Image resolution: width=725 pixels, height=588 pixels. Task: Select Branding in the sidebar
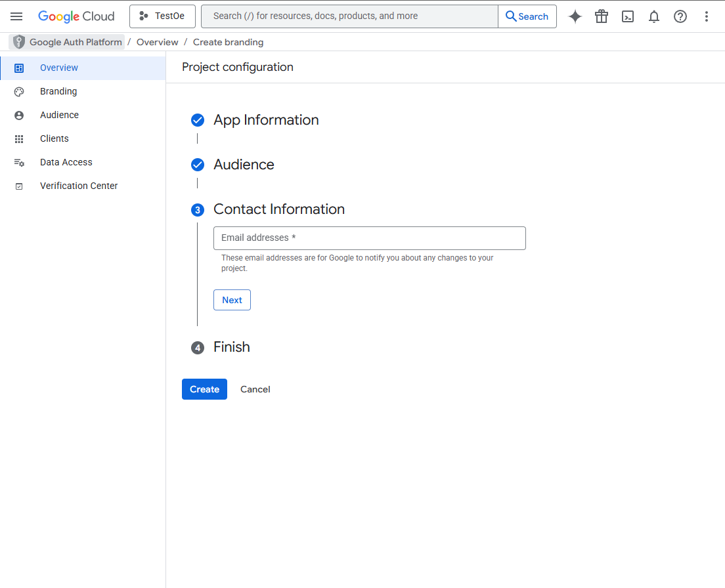(x=83, y=91)
